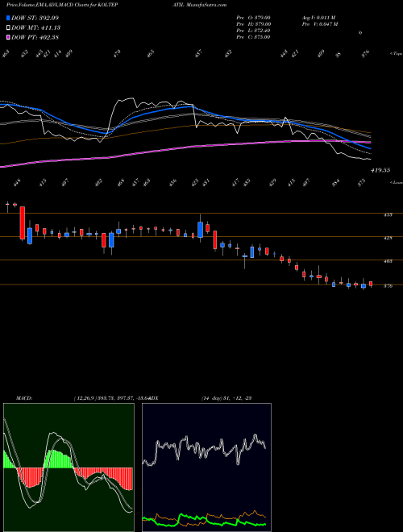Click the 'Avg V: 0.011 M' volume text
The width and height of the screenshot is (403, 532).
318,18
